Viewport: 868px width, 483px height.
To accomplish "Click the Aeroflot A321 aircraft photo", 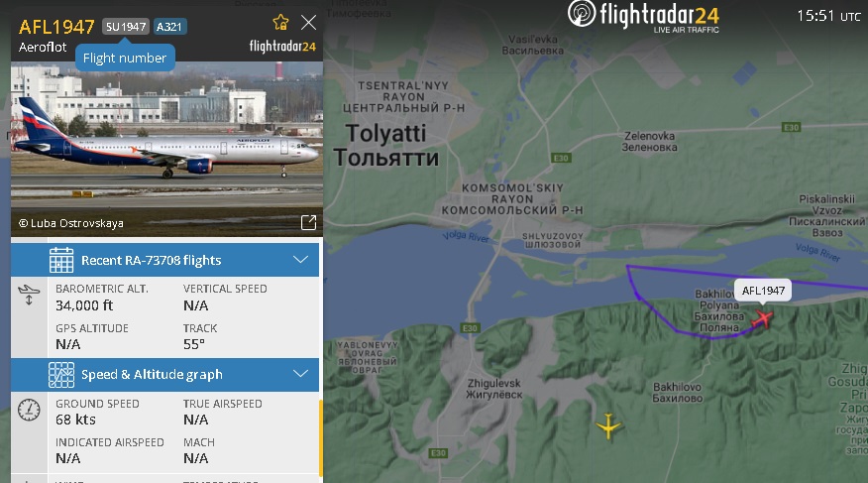I will [166, 149].
